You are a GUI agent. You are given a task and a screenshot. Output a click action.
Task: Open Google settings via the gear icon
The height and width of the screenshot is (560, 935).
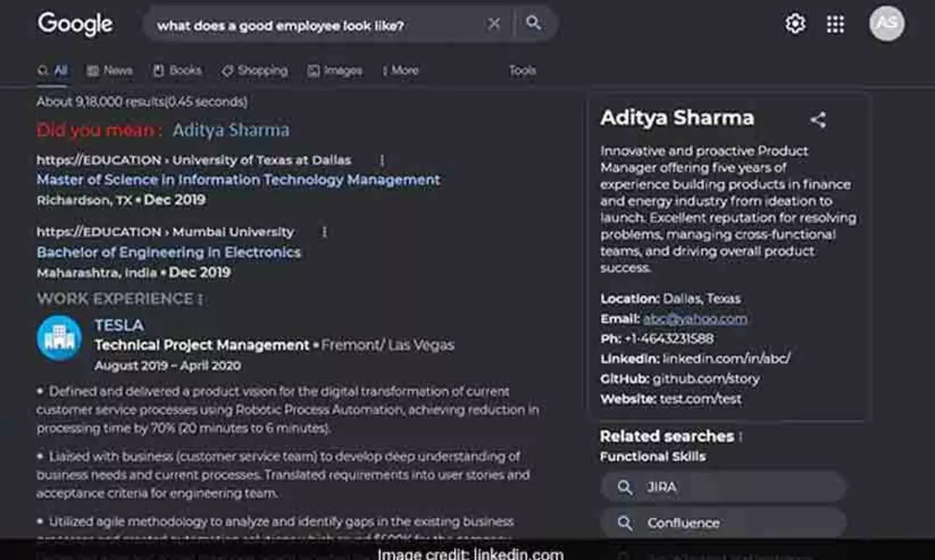point(794,23)
